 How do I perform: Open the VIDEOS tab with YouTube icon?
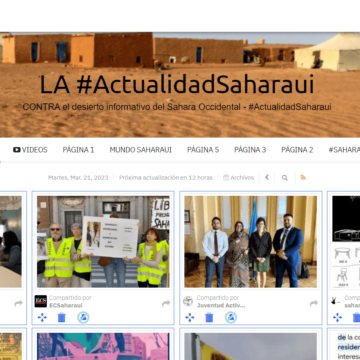click(30, 150)
